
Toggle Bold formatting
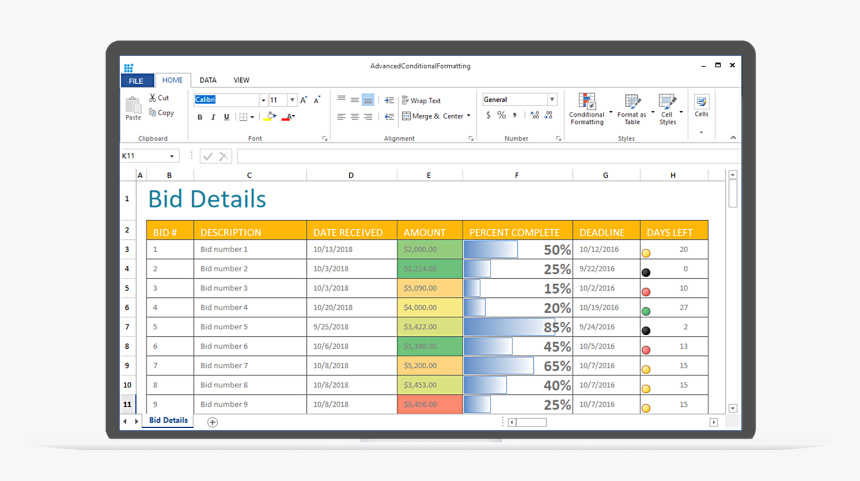tap(200, 117)
